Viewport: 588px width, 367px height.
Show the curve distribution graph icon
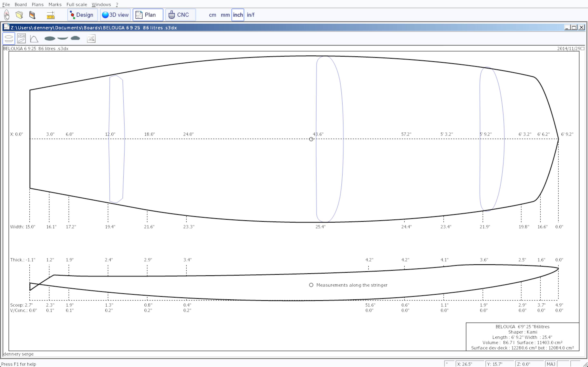tap(34, 39)
